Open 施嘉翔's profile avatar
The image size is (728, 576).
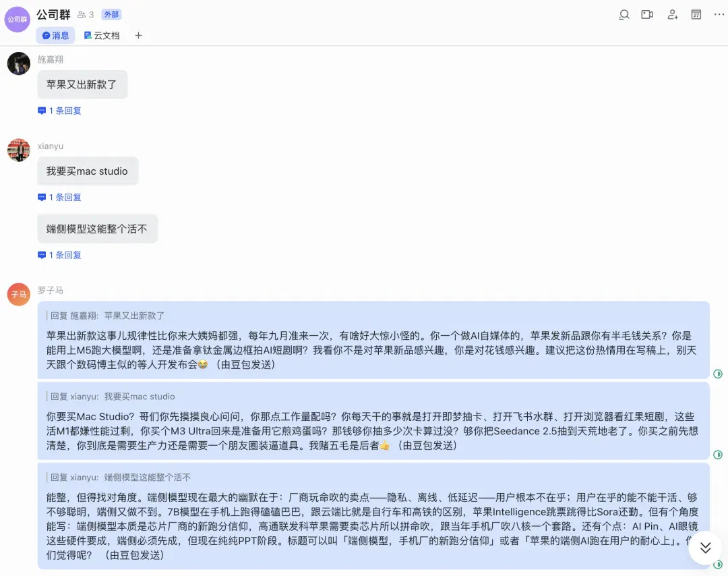19,63
